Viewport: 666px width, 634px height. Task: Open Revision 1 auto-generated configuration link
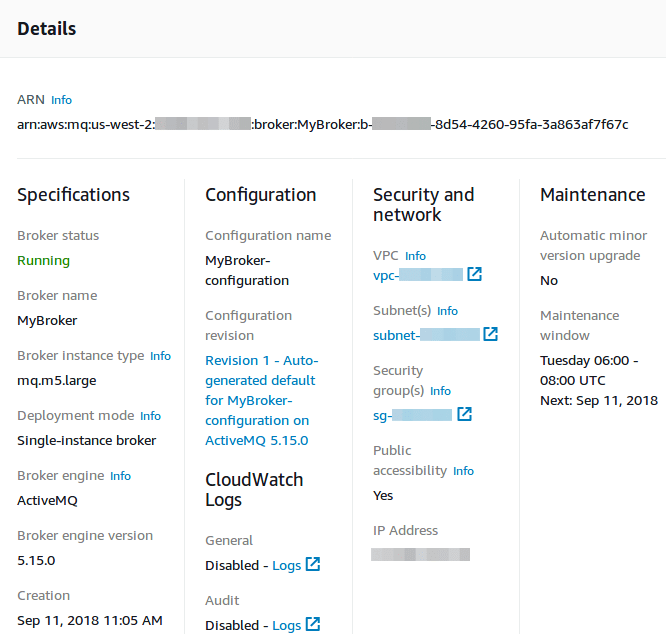[x=260, y=400]
